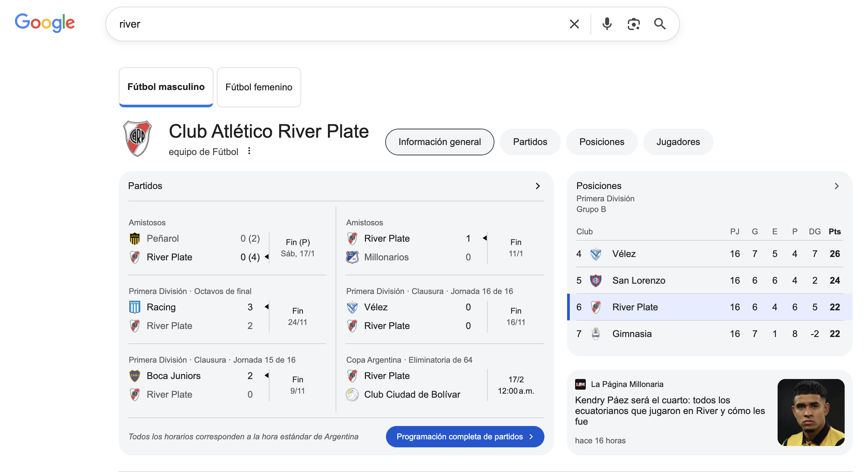Viewport: 868px width, 472px height.
Task: Open three-dot menu beside equipo de Fútbol
Action: pyautogui.click(x=249, y=151)
